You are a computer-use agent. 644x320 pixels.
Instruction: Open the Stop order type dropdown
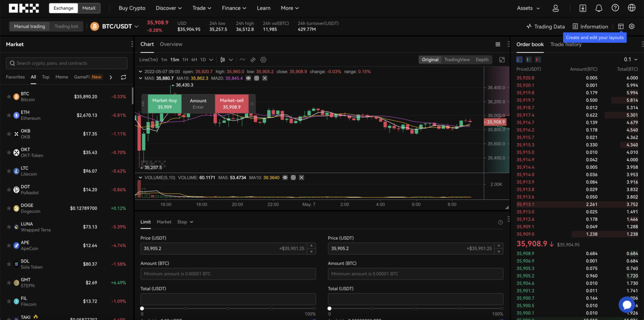point(185,222)
